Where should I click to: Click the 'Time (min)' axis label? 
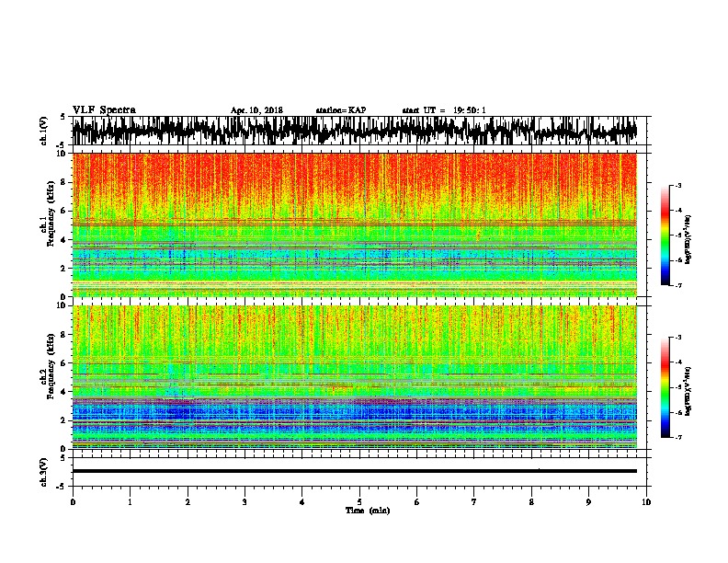pos(368,511)
